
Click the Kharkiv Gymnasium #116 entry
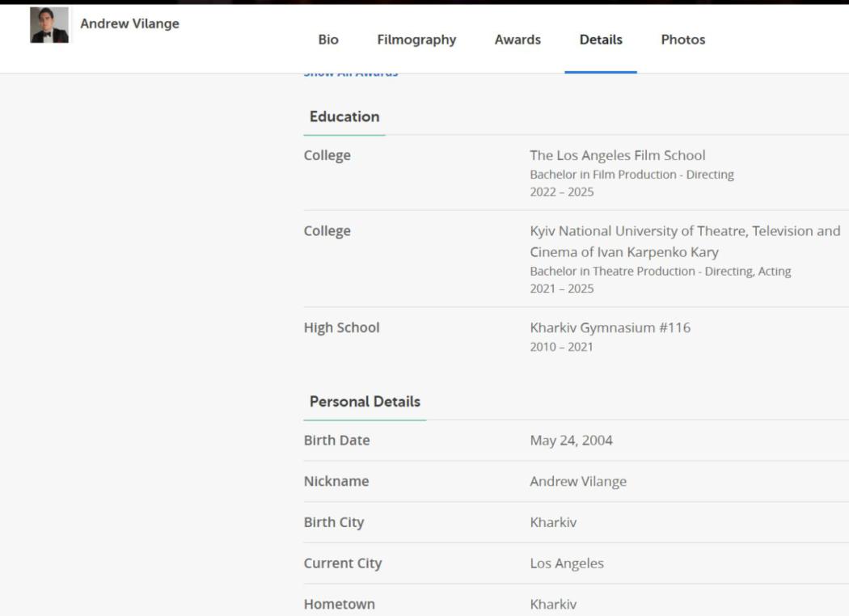(x=610, y=327)
